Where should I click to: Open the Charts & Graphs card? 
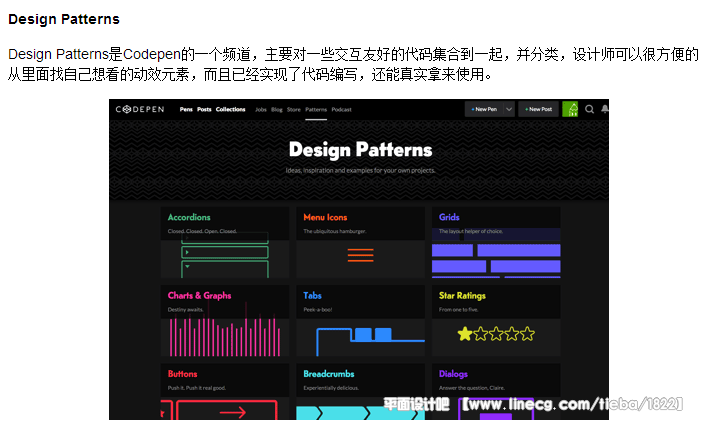coord(225,321)
